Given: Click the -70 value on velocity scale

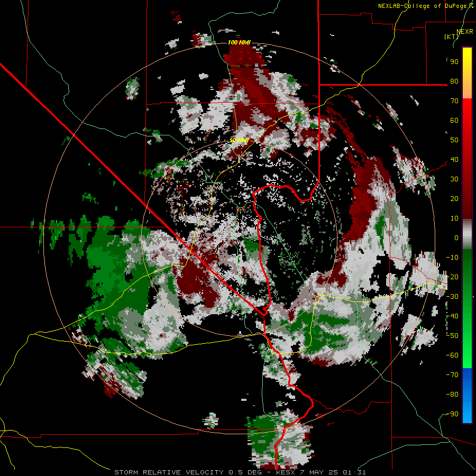Looking at the screenshot, I should [452, 375].
